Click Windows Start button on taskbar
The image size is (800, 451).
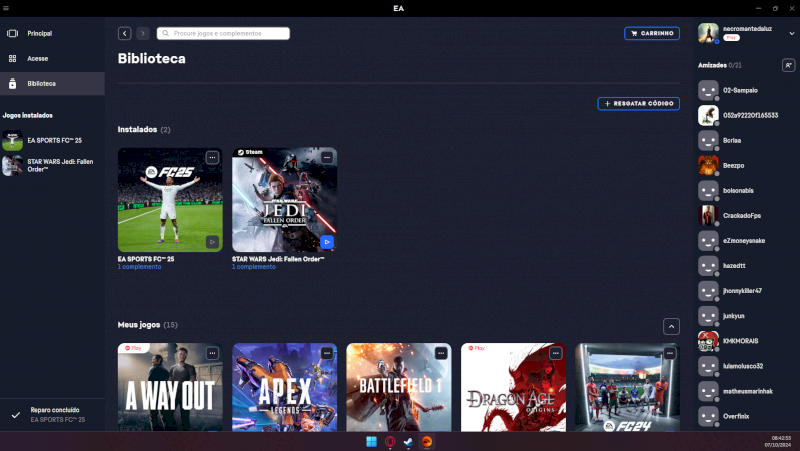pos(371,441)
